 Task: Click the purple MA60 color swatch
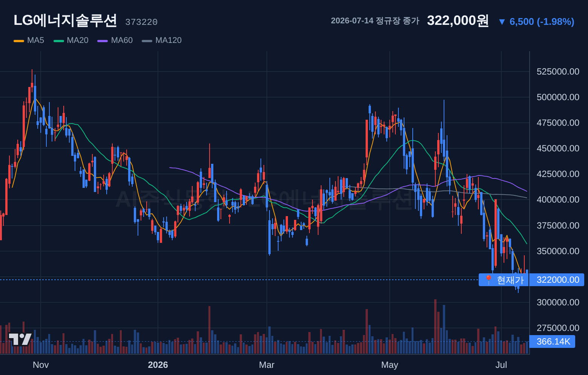103,41
